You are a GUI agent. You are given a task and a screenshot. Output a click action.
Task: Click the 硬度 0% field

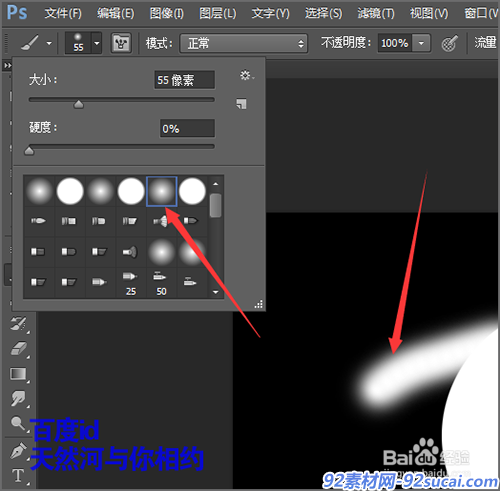[x=187, y=128]
